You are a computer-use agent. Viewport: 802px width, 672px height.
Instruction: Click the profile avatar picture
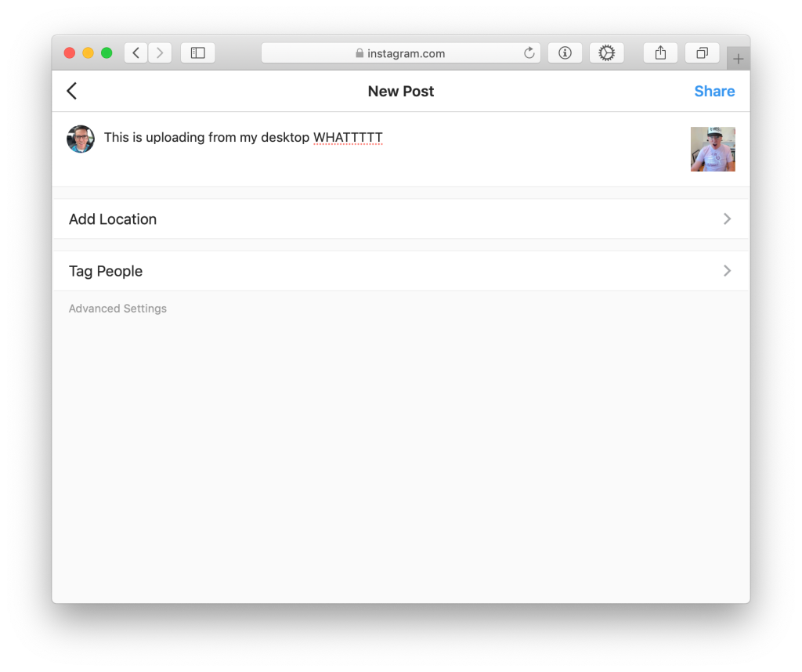pos(81,139)
